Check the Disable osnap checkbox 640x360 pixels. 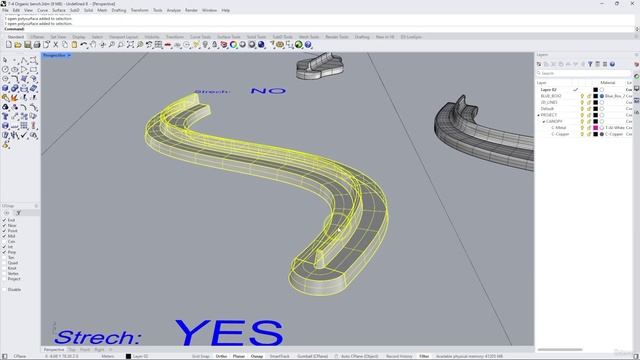coord(4,289)
